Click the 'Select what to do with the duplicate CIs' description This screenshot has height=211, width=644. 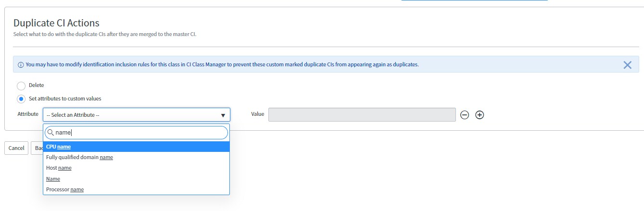click(x=105, y=35)
